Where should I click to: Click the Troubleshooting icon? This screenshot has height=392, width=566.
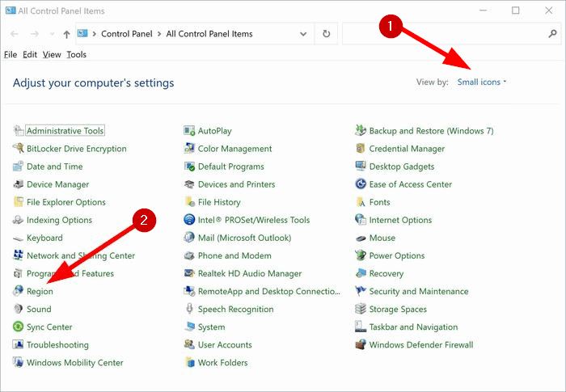(x=19, y=344)
